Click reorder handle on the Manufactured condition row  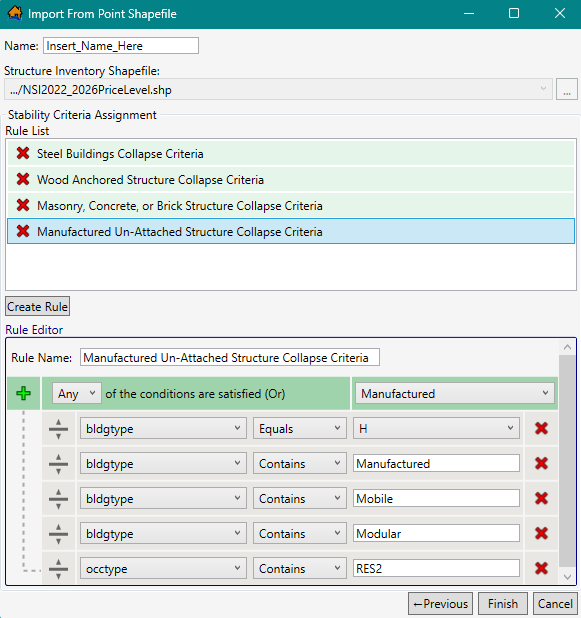(x=58, y=464)
